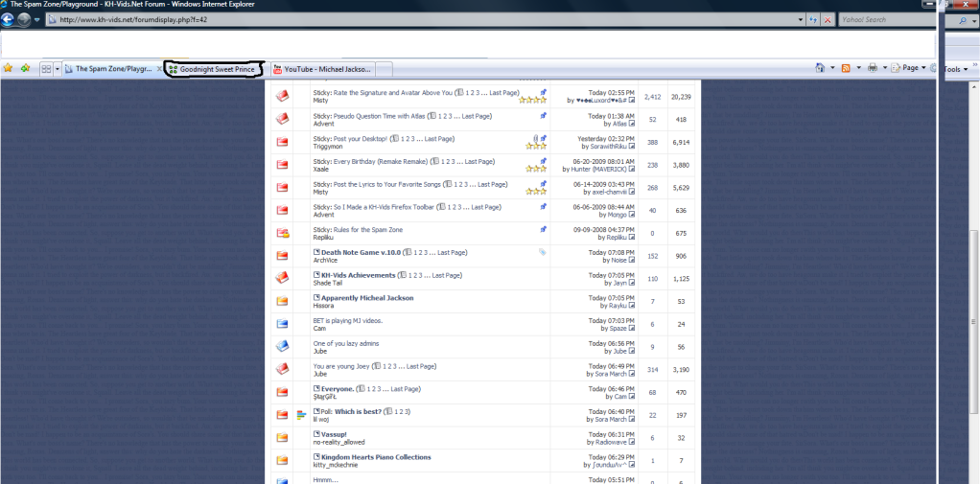Open the KH-Vids Achievements thread

(x=358, y=275)
